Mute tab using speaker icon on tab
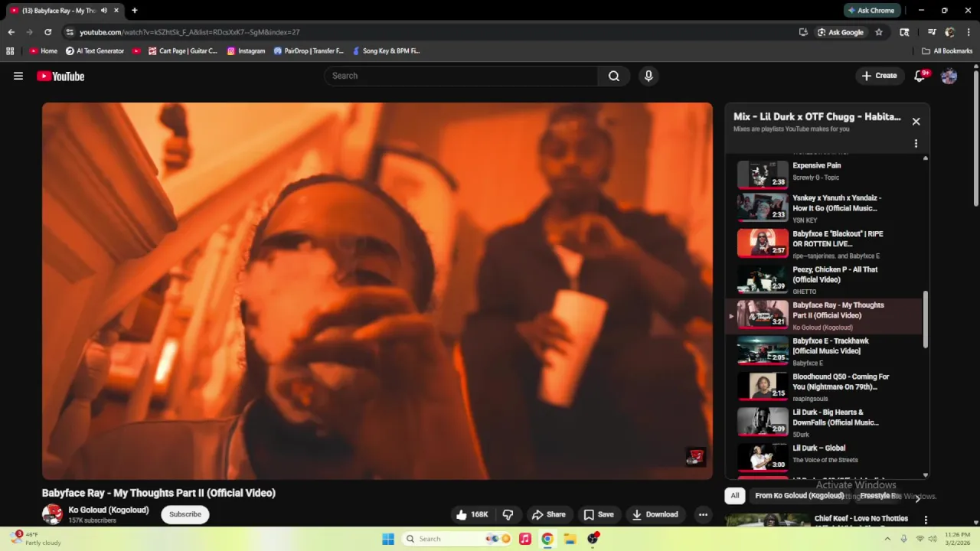This screenshot has width=980, height=551. [104, 11]
